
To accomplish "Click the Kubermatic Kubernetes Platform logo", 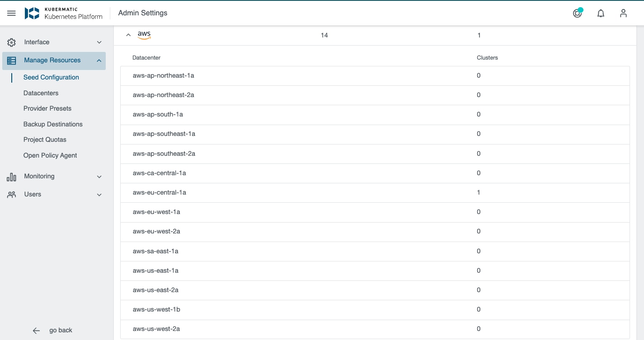I will point(64,13).
